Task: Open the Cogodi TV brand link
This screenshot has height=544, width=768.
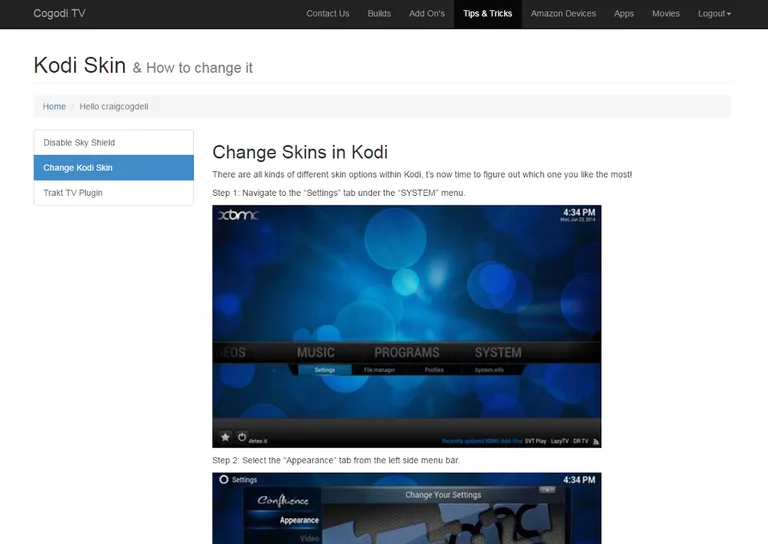Action: pyautogui.click(x=59, y=13)
